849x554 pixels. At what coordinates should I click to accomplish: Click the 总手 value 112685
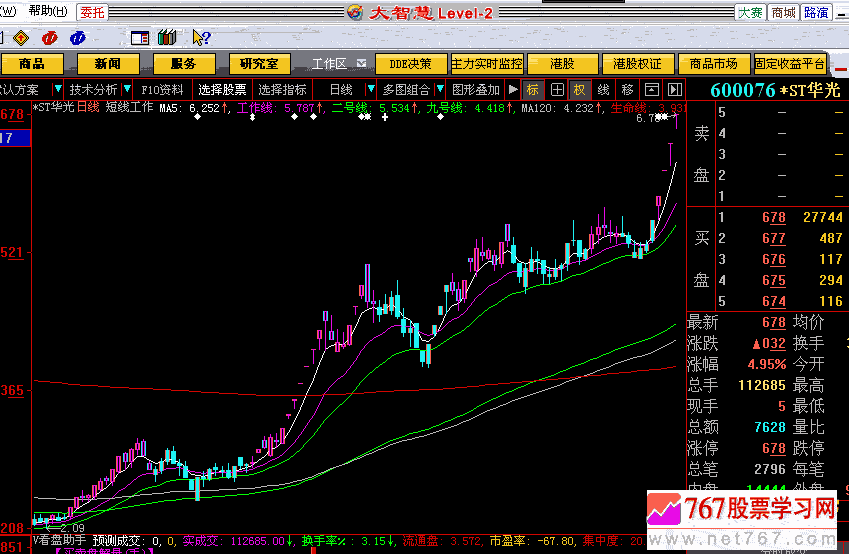[762, 386]
